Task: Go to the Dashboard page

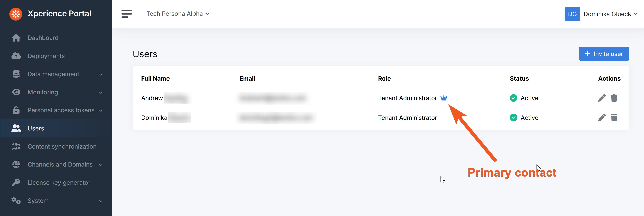Action: [43, 38]
